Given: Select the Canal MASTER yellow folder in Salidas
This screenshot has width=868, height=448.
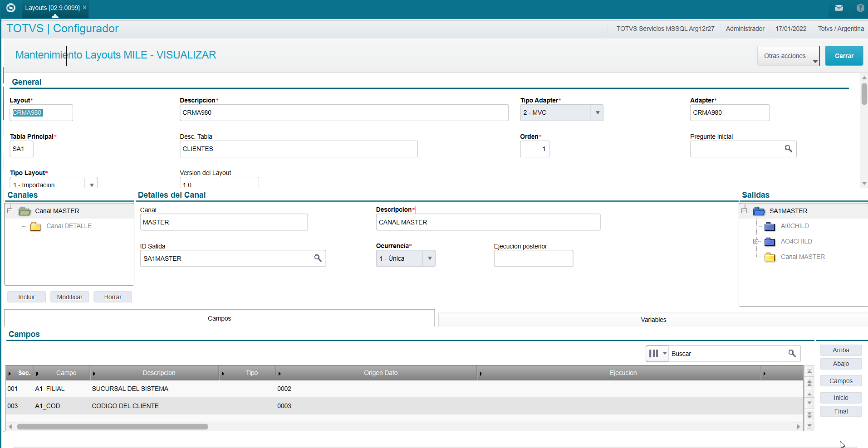Looking at the screenshot, I should pos(770,257).
